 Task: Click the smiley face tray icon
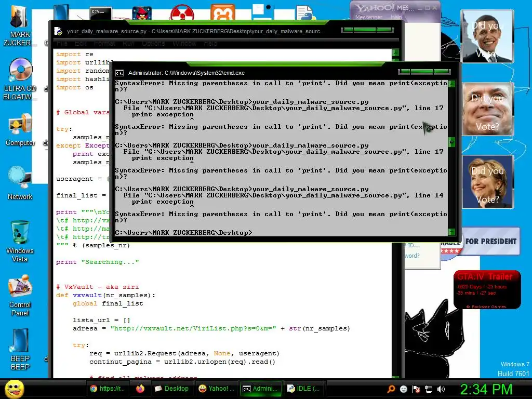pyautogui.click(x=403, y=389)
